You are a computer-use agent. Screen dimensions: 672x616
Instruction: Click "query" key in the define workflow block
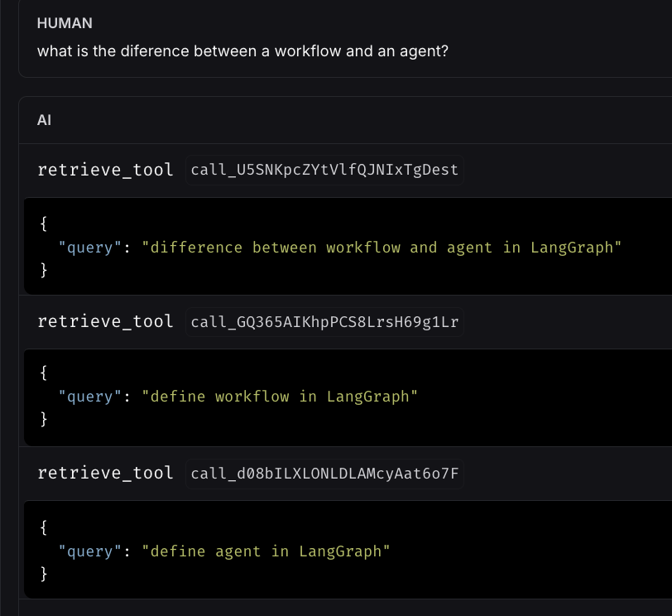90,397
